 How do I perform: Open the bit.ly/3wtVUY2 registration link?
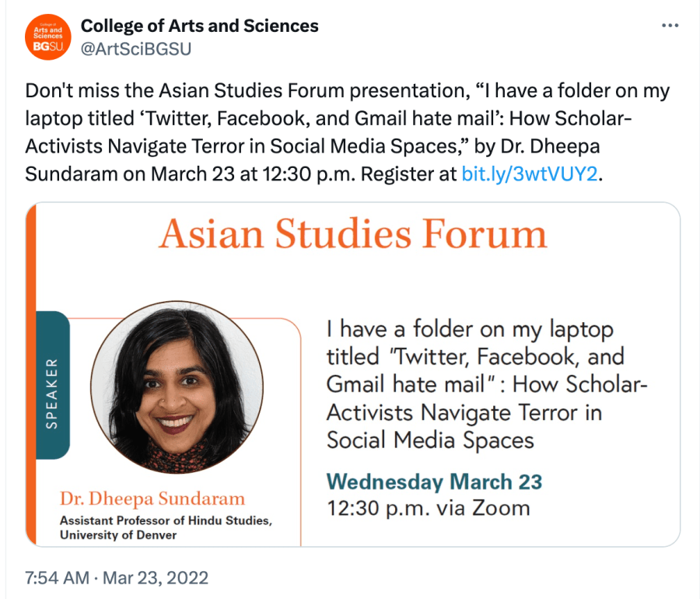point(530,173)
